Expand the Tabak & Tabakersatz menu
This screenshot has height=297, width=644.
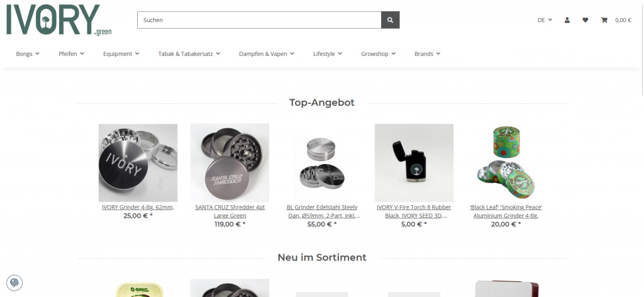[189, 54]
